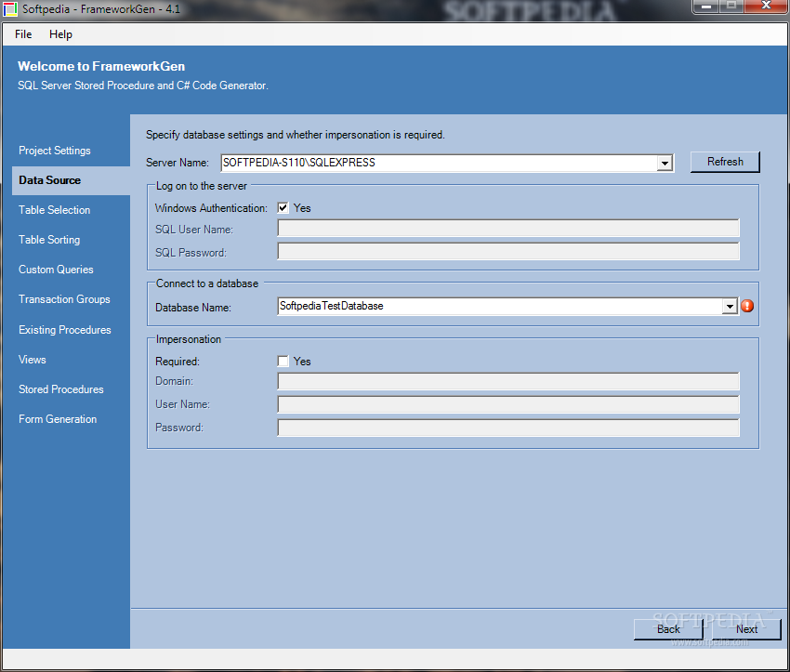Uncheck Windows Authentication checkbox
790x672 pixels.
click(x=283, y=207)
